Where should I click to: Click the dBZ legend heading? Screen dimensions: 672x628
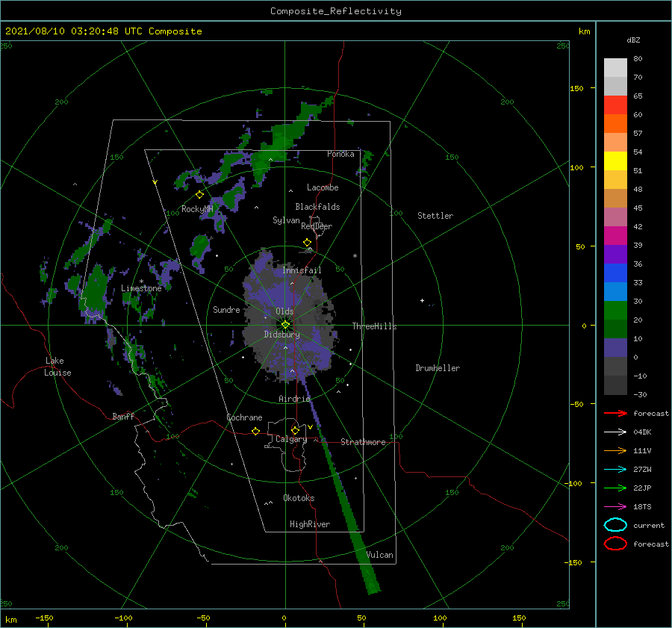point(633,40)
